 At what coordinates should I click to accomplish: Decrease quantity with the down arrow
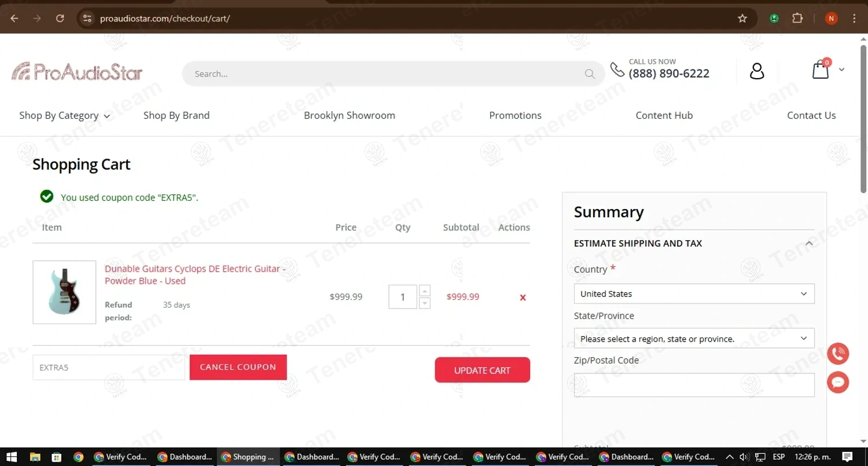(425, 303)
